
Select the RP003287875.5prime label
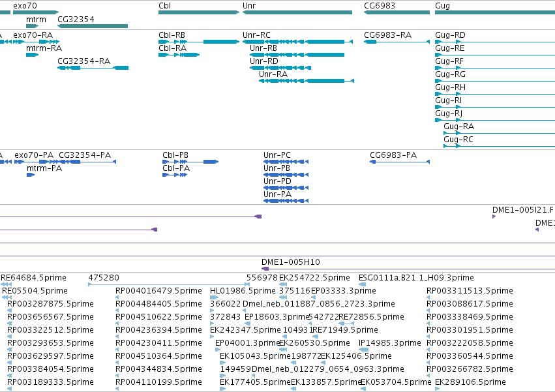point(51,304)
